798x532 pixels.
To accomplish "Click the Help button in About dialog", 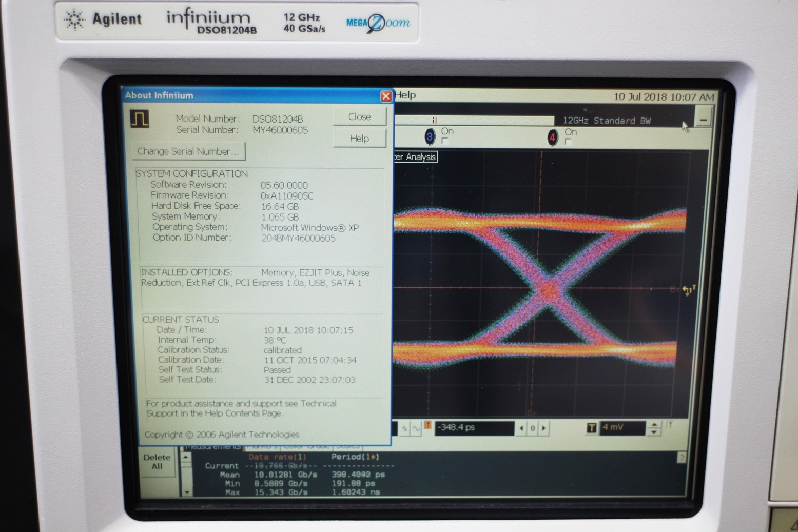I will tap(359, 139).
